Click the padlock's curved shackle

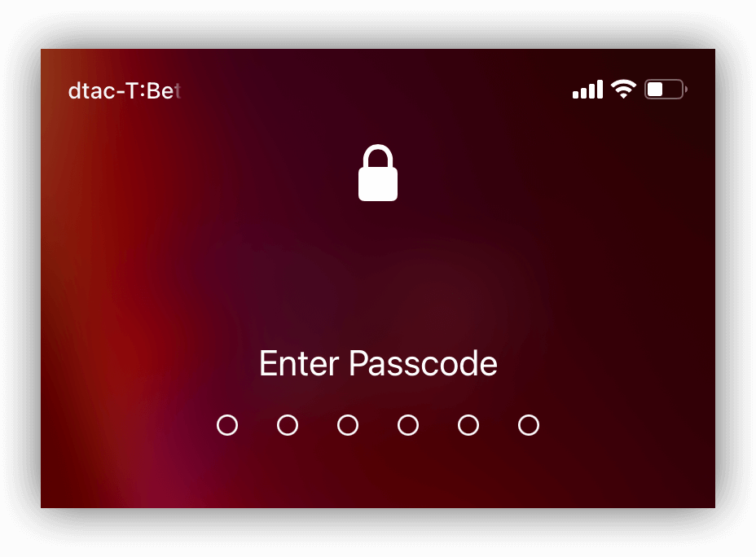(x=378, y=156)
